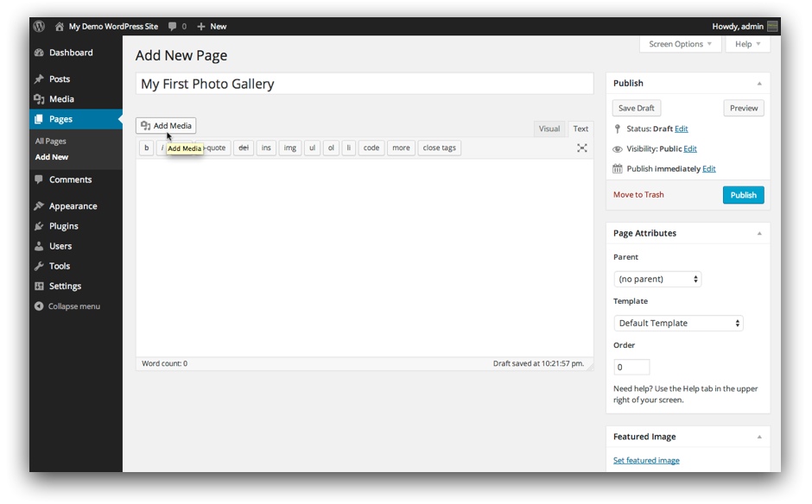Open the site home icon
Screen dimensions: 812x504
(x=60, y=27)
